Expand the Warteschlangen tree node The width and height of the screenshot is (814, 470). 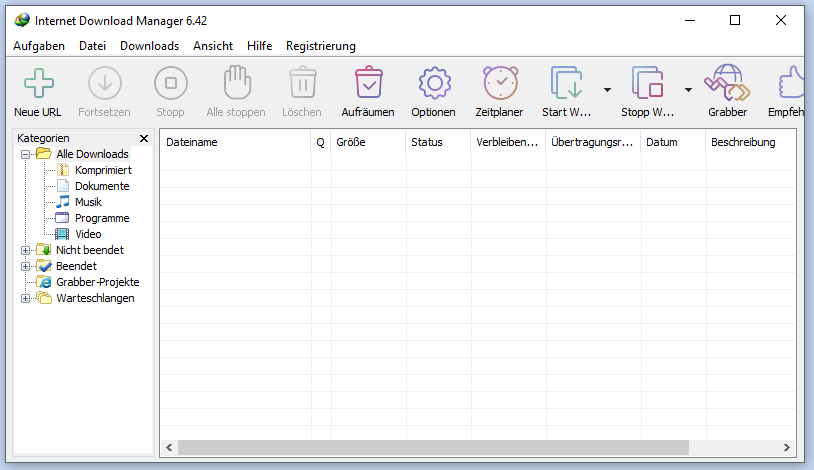click(x=25, y=299)
